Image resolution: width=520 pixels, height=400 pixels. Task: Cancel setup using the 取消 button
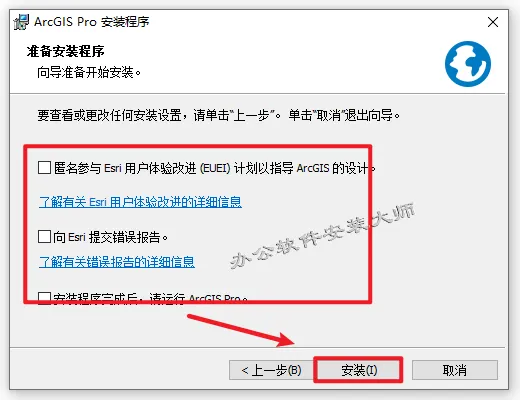455,370
